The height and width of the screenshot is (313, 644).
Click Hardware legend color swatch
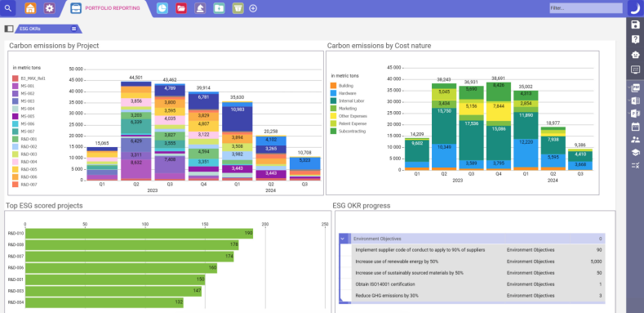click(334, 93)
